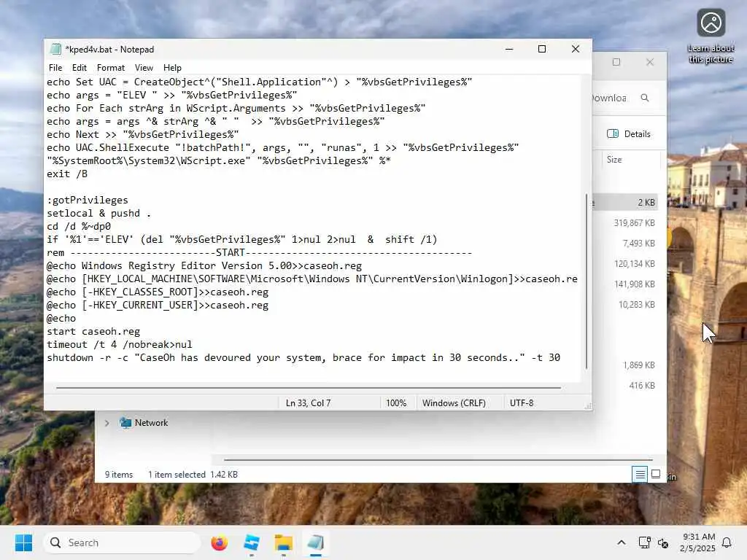The image size is (747, 560).
Task: Open the View menu in Notepad
Action: 144,68
